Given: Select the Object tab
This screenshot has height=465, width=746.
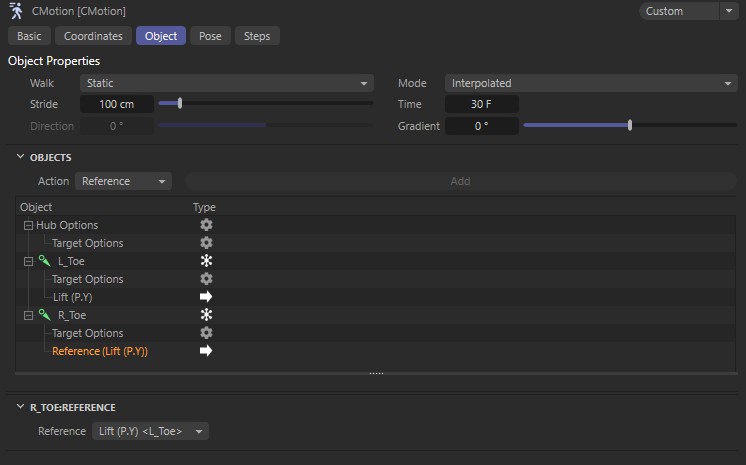Looking at the screenshot, I should click(161, 36).
